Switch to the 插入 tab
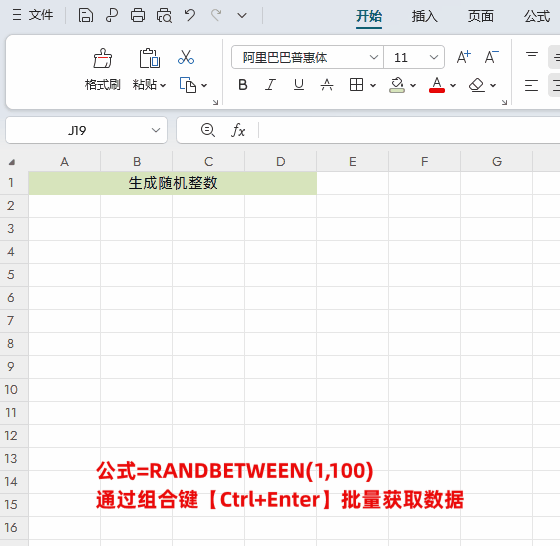 424,16
